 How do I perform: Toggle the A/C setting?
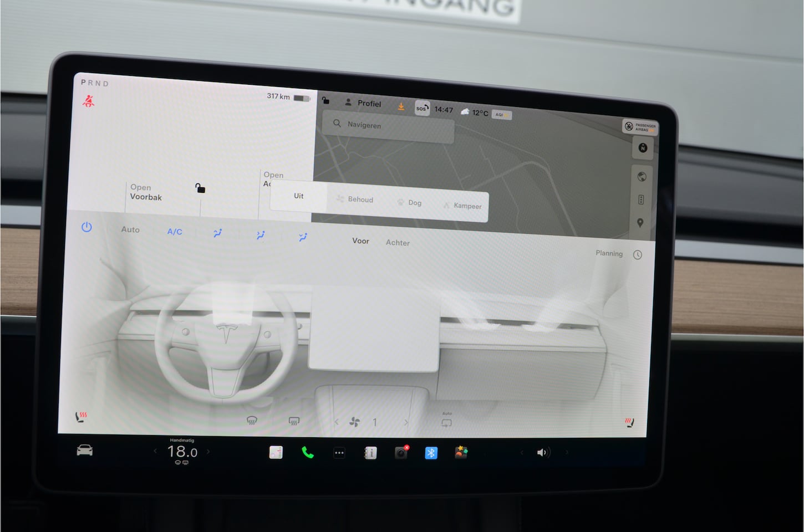click(x=175, y=232)
